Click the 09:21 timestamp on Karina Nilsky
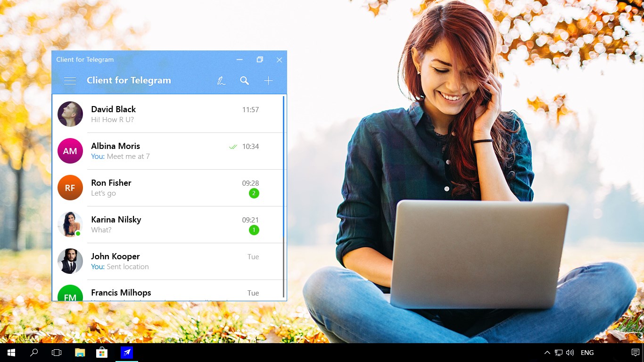This screenshot has height=362, width=644. 250,220
